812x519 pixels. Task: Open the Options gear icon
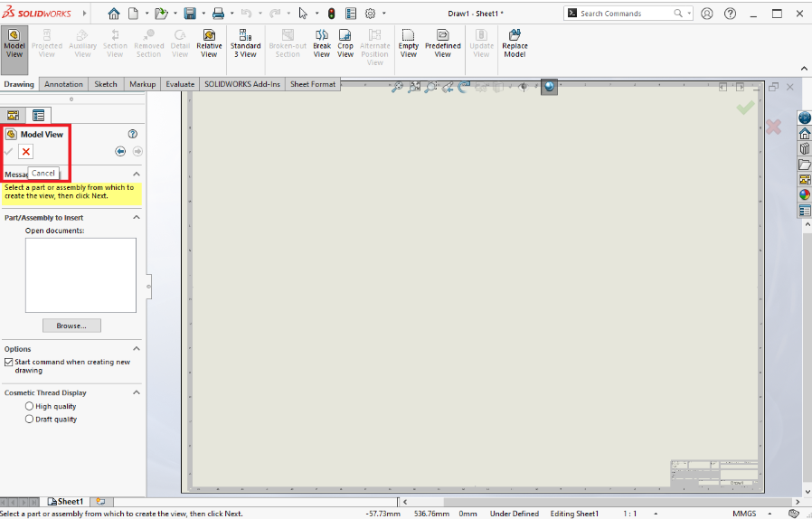370,14
